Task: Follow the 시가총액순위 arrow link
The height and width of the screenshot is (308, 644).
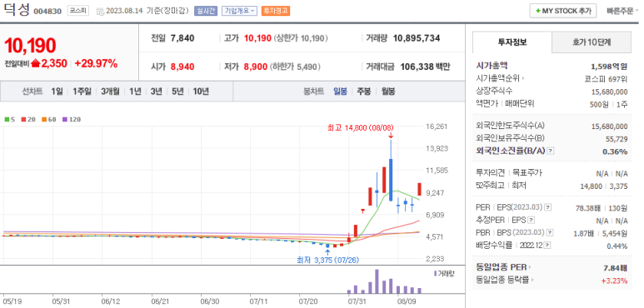Action: click(500, 78)
